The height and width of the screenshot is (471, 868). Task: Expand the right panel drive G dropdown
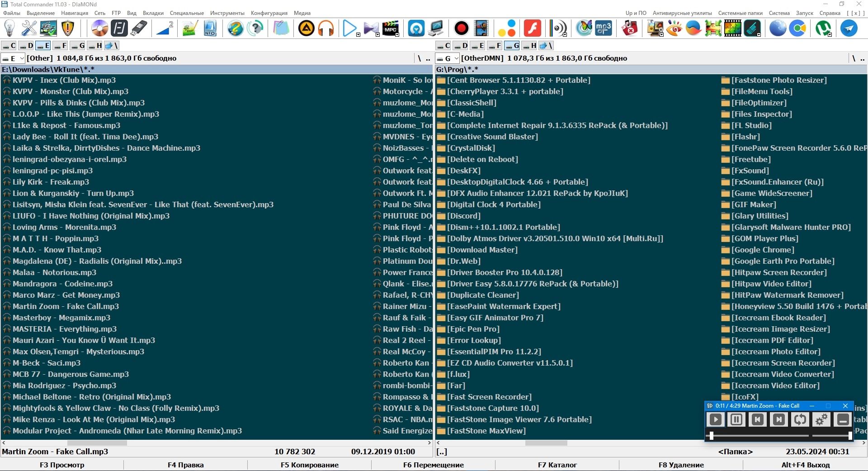[x=456, y=58]
